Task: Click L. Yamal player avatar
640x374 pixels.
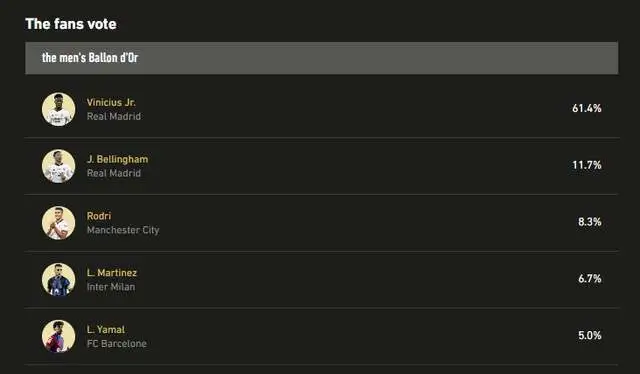Action: tap(58, 336)
